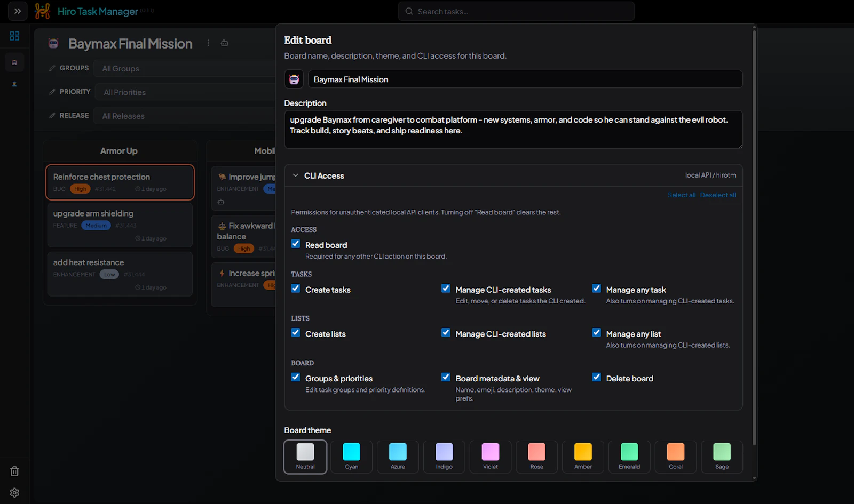Select the Baymax board icon in sidebar

coord(14,62)
